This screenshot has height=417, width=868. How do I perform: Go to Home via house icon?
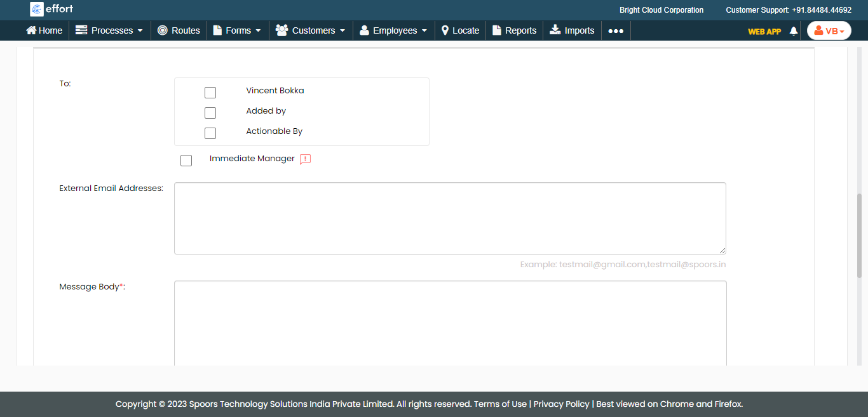[x=44, y=30]
